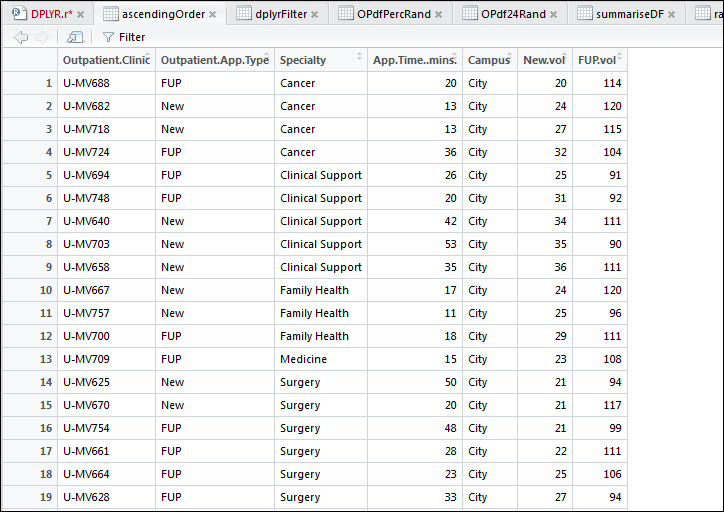Click the table icon on dplyrFilter tab
The height and width of the screenshot is (512, 724).
pyautogui.click(x=244, y=14)
